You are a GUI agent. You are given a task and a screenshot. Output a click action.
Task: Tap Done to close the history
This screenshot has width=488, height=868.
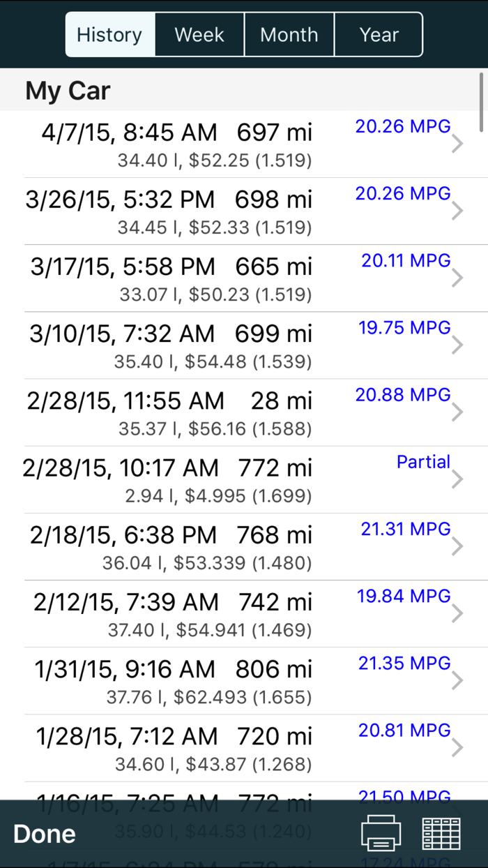[44, 833]
